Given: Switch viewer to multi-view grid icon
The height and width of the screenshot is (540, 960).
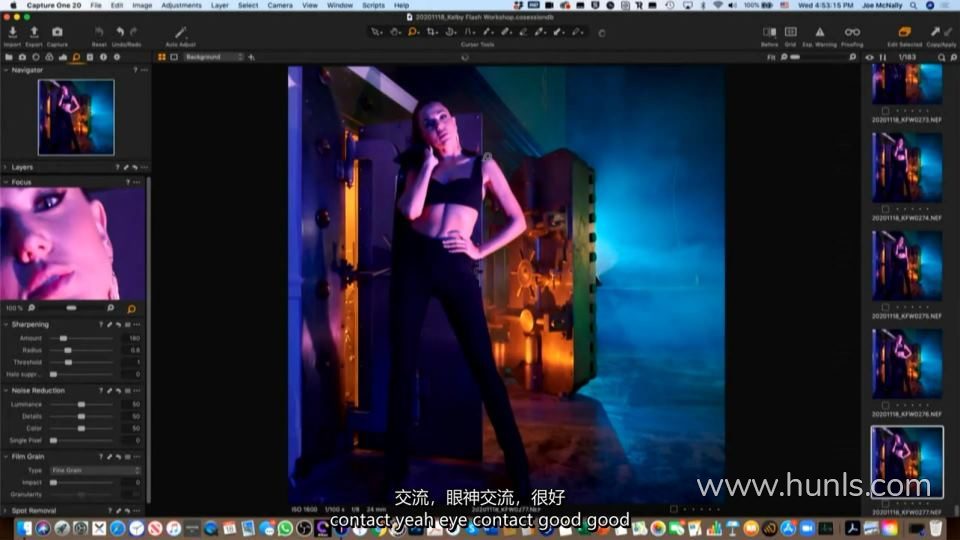Looking at the screenshot, I should tap(162, 57).
